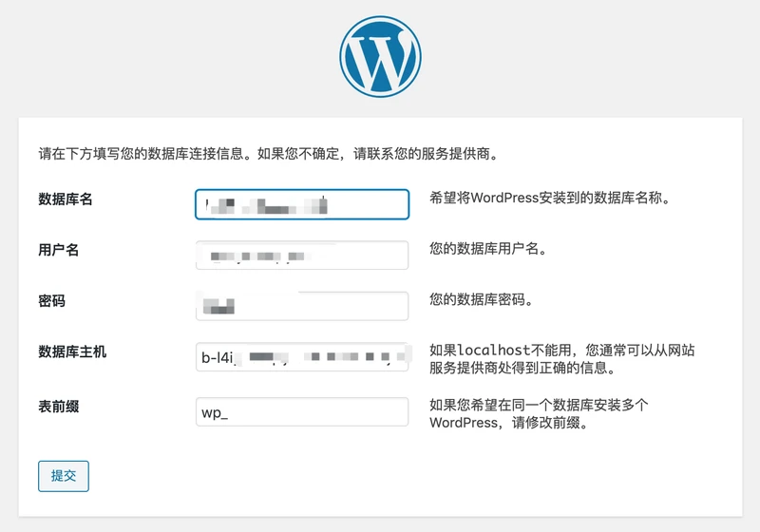Click the intro line 请在下方填写您的数据库连接信息

pyautogui.click(x=268, y=154)
